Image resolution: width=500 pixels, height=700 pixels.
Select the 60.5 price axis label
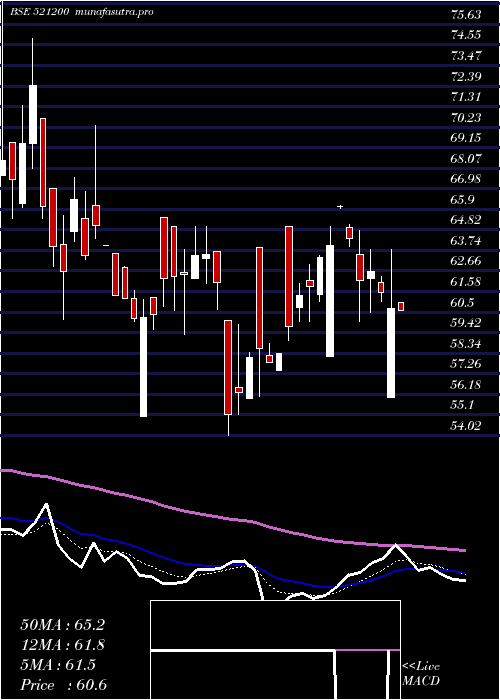(462, 303)
